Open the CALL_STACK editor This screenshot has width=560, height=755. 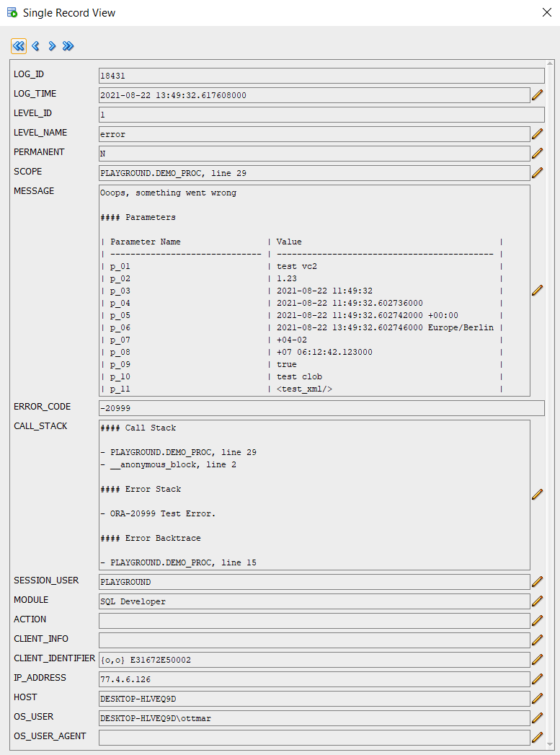538,495
